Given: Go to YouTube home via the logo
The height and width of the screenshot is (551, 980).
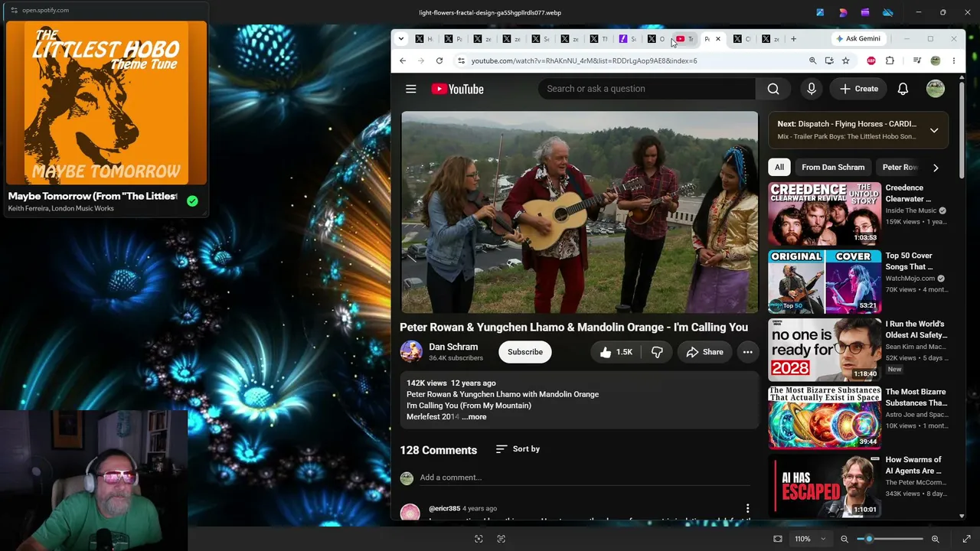Looking at the screenshot, I should (x=457, y=89).
